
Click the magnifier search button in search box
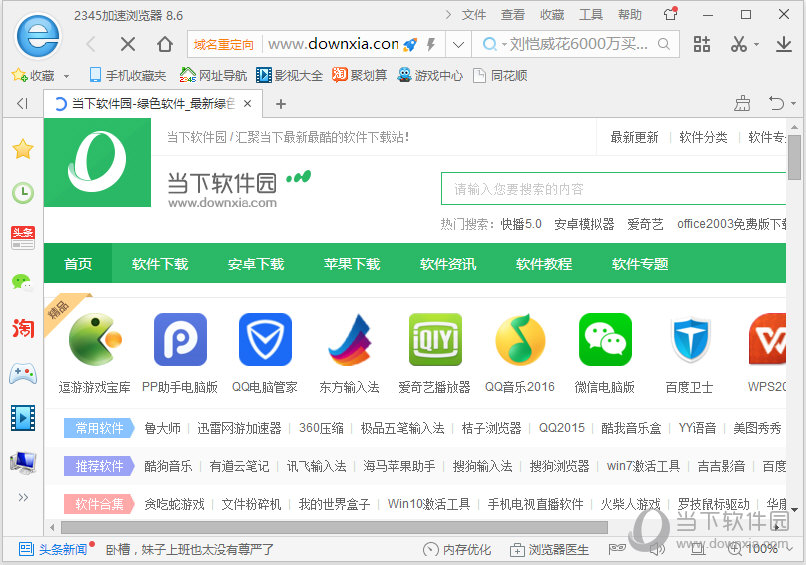(664, 44)
